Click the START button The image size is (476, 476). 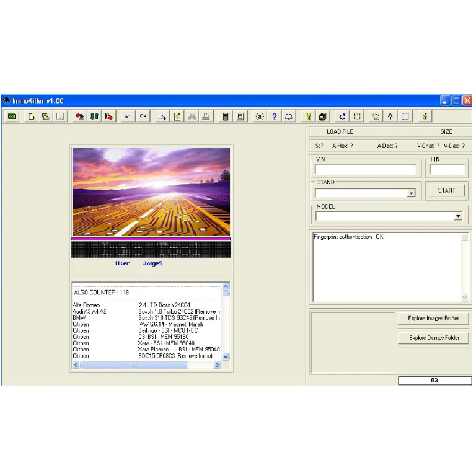coord(446,190)
